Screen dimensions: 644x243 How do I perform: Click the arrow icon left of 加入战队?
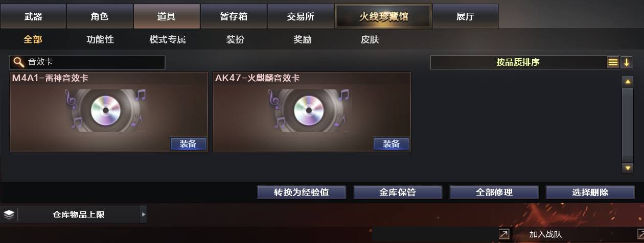pos(504,234)
